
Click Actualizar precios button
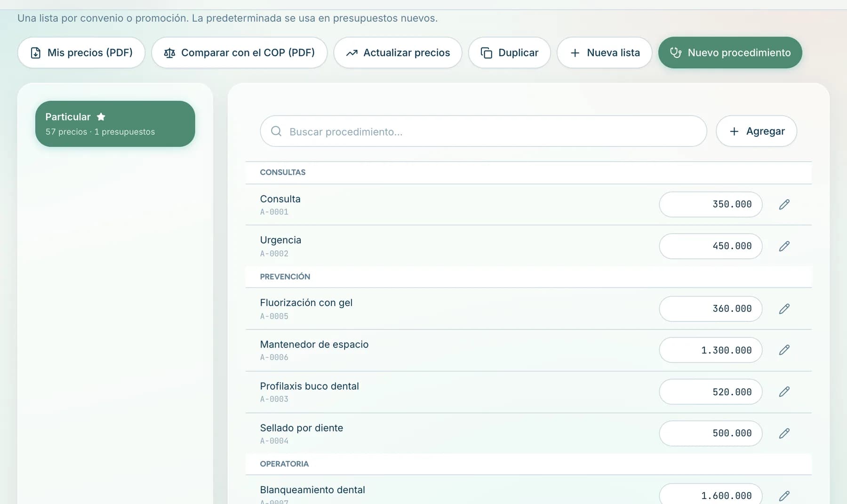[x=398, y=53]
